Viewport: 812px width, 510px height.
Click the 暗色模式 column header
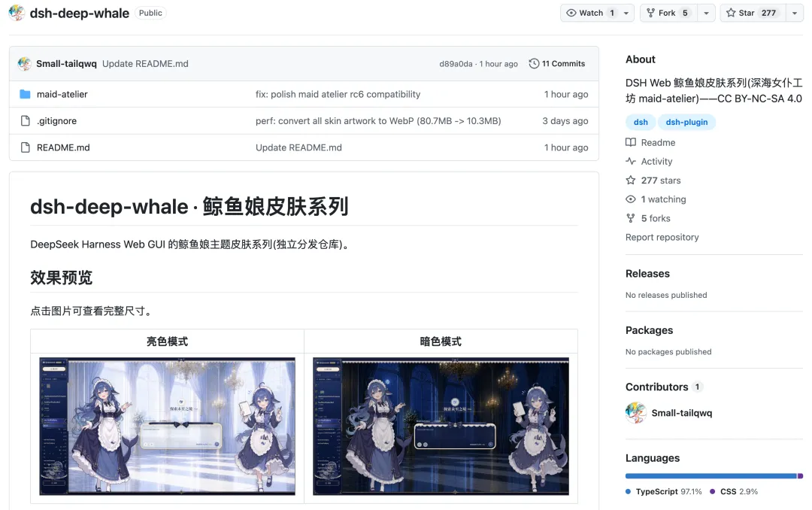pos(441,342)
